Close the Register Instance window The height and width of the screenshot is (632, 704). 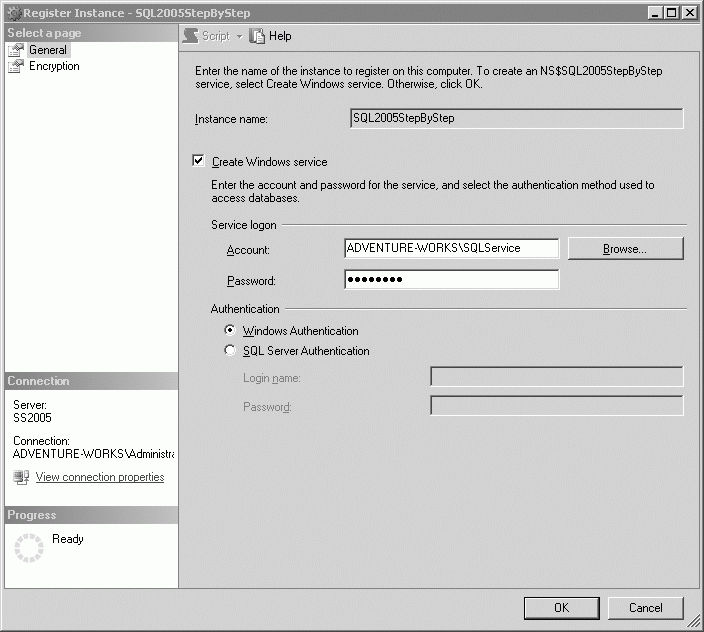(689, 13)
